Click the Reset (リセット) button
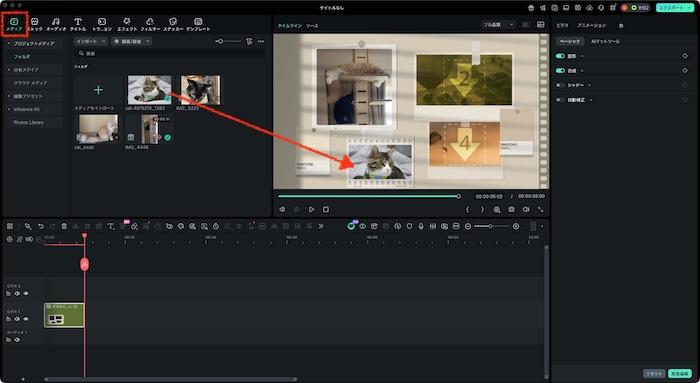Viewport: 700px width, 383px height. (654, 374)
